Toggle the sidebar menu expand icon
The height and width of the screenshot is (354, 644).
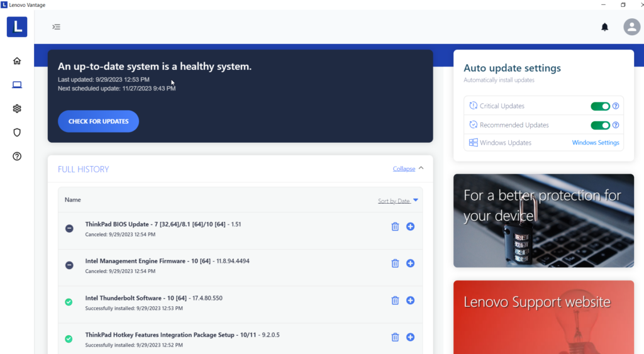coord(56,27)
